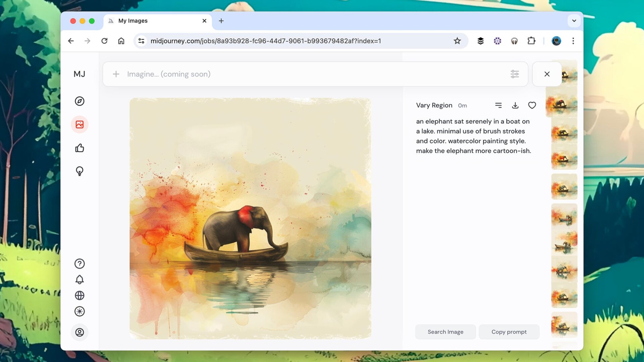Expand attachment options with the plus icon

[x=116, y=74]
